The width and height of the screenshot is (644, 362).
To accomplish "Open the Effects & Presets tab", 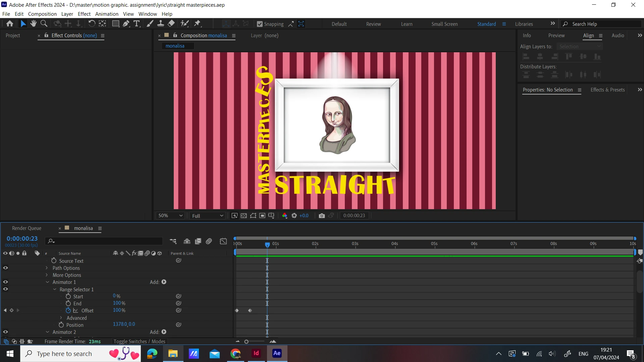I will (607, 90).
